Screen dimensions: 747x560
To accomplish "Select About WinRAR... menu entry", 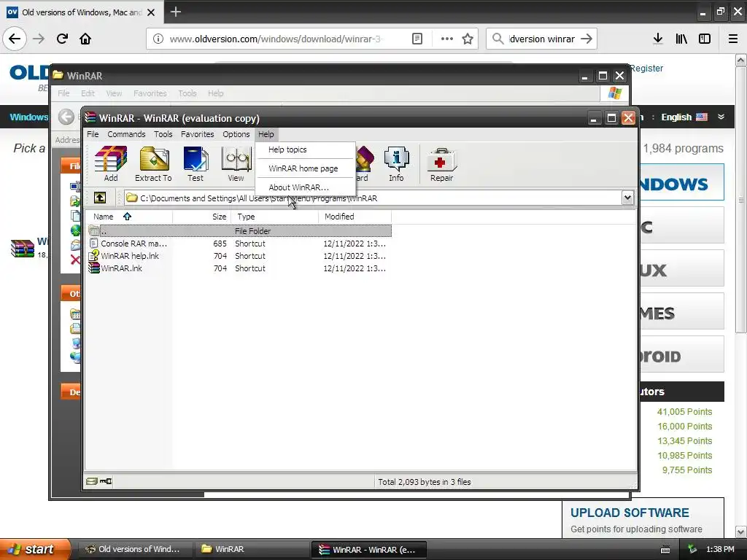I will tap(306, 187).
